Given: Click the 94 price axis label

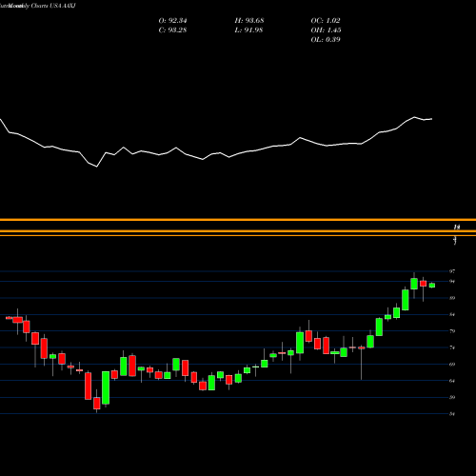Looking at the screenshot, I should pyautogui.click(x=452, y=282).
